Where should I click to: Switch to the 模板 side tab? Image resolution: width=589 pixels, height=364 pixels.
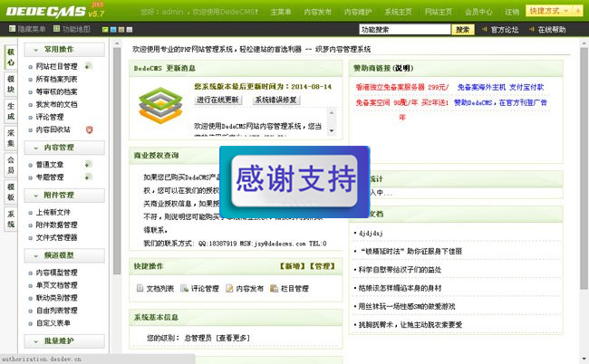tap(11, 192)
